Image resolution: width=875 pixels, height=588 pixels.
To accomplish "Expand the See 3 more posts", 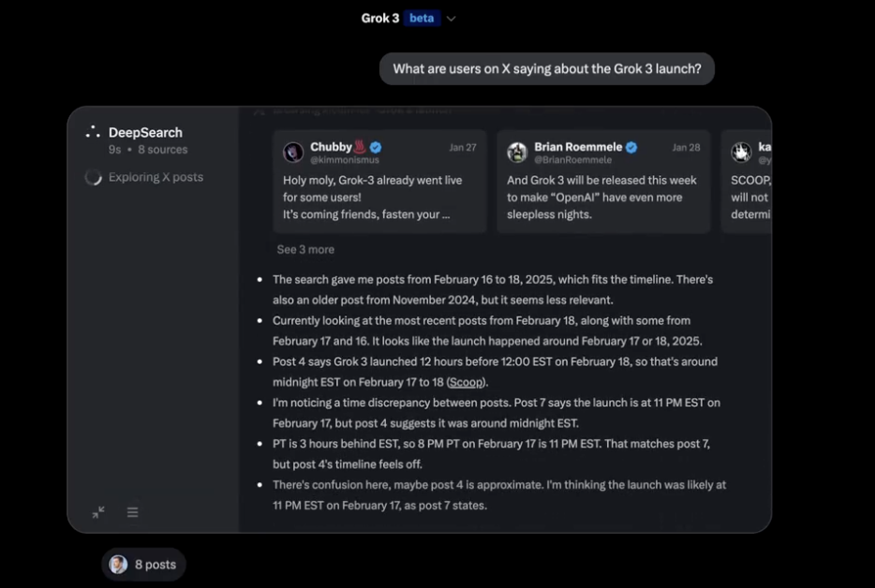I will pyautogui.click(x=304, y=249).
